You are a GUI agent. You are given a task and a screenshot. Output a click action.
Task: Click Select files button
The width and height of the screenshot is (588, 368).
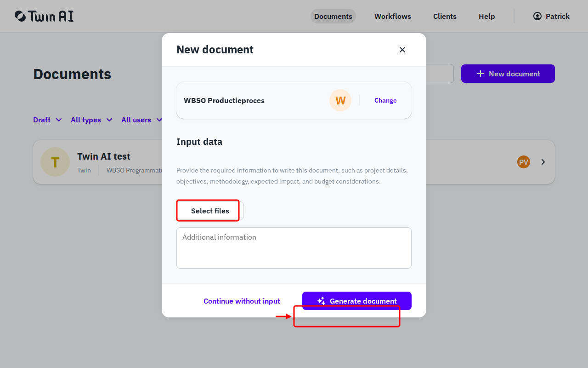210,211
